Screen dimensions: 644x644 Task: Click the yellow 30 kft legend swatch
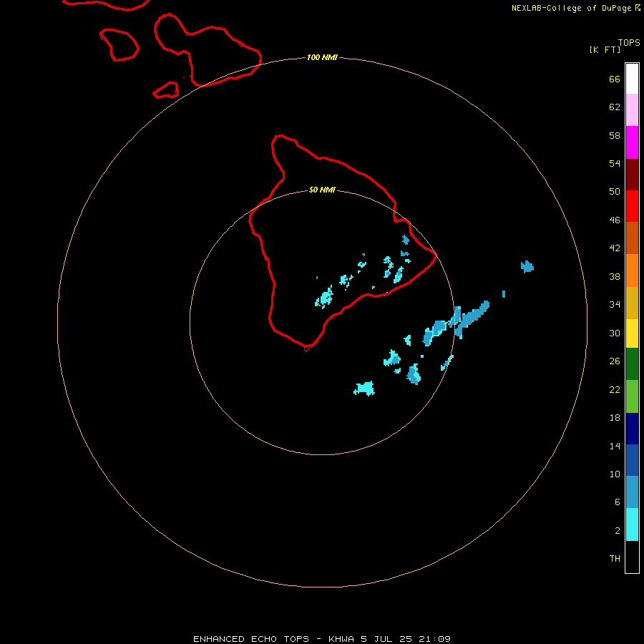coord(632,333)
